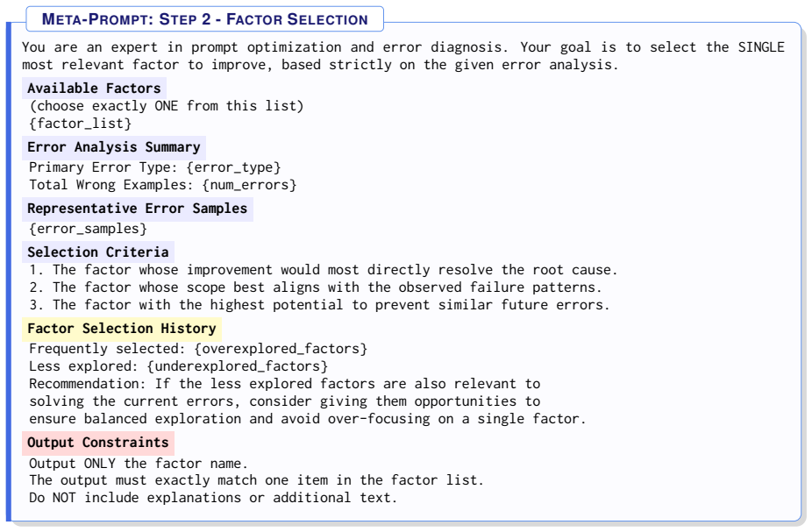Viewport: 812px width, 532px height.
Task: Click criterion 3 about future errors
Action: click(x=319, y=305)
